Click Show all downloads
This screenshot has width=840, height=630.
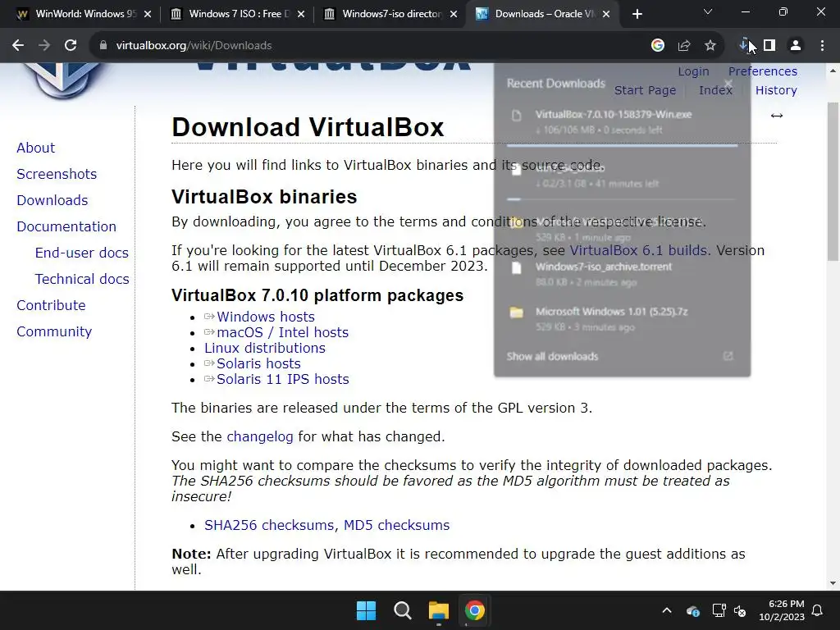click(552, 356)
